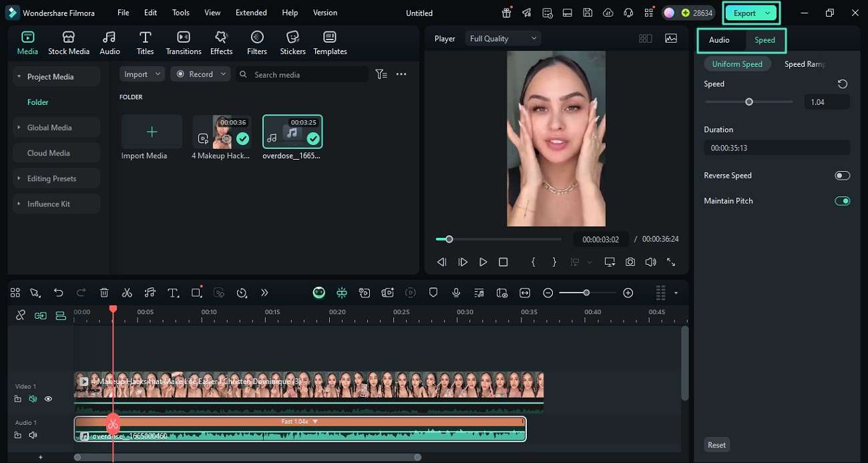Open the Edit menu
Viewport: 868px width, 463px height.
(x=151, y=13)
